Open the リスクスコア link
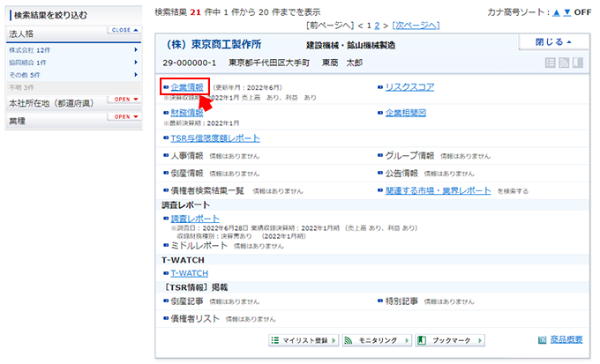Screen dimensions: 600x364 pos(409,87)
